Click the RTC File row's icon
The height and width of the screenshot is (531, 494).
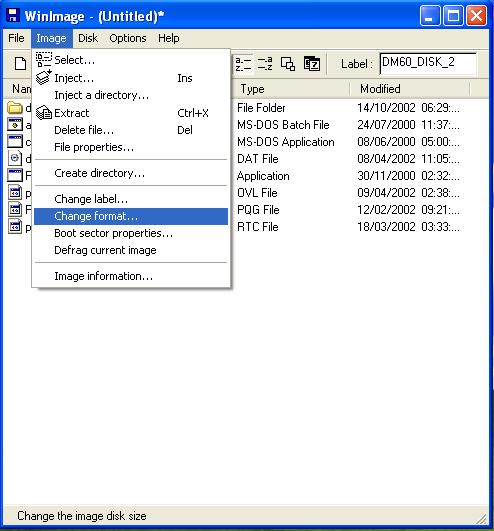(15, 227)
